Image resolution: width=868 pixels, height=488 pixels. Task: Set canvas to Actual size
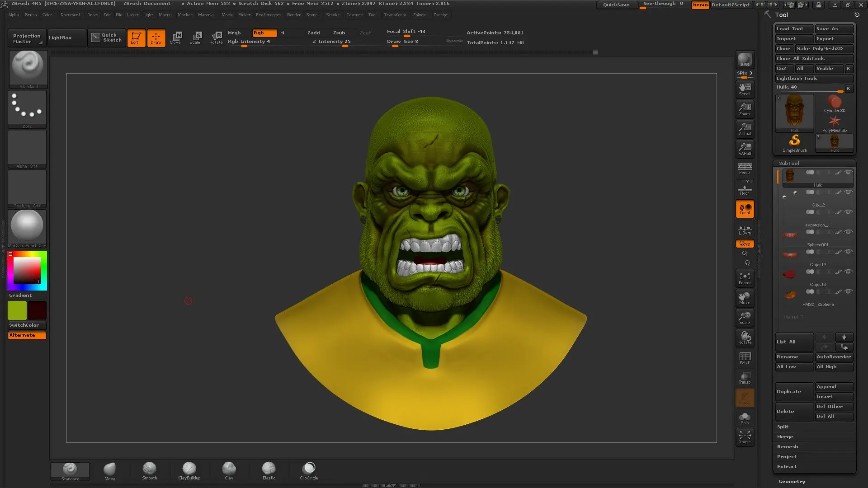pos(745,129)
